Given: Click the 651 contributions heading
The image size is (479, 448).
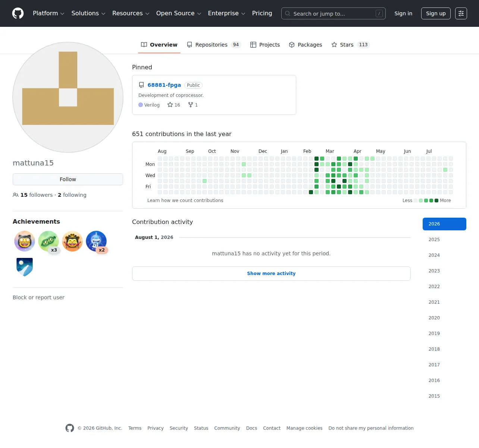Looking at the screenshot, I should [182, 134].
